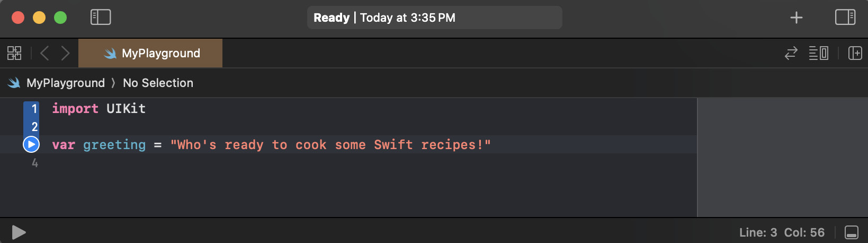Open the related items grid menu
The height and width of the screenshot is (243, 868).
click(x=14, y=53)
